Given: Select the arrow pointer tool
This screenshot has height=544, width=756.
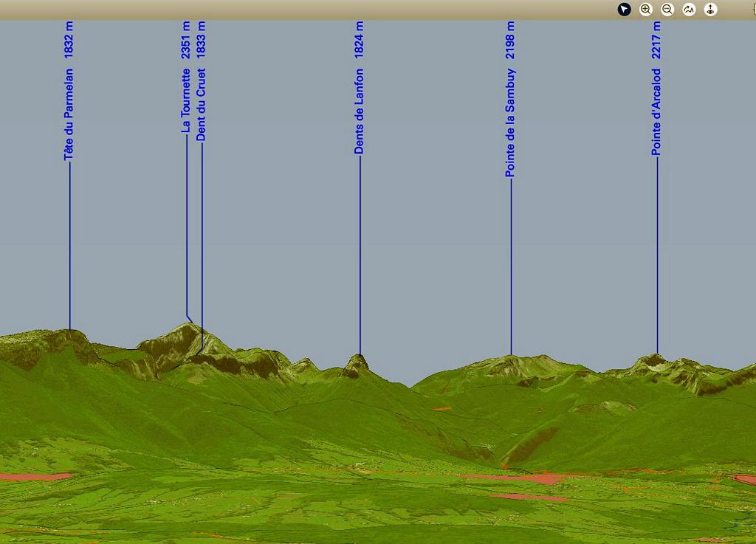Looking at the screenshot, I should [624, 10].
